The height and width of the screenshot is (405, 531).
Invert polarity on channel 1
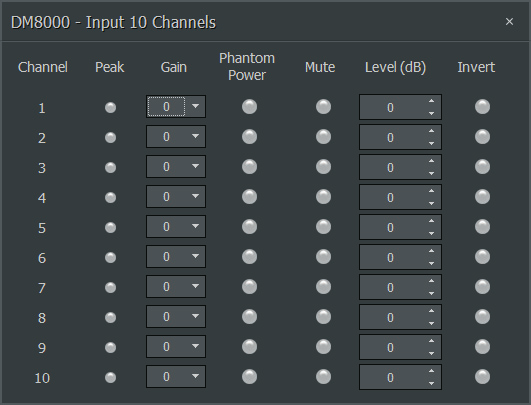click(483, 107)
